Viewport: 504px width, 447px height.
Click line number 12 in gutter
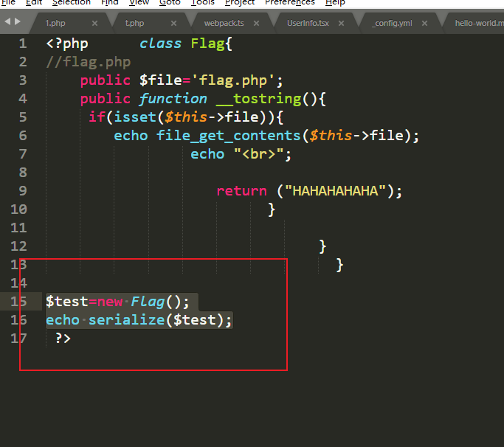click(18, 246)
